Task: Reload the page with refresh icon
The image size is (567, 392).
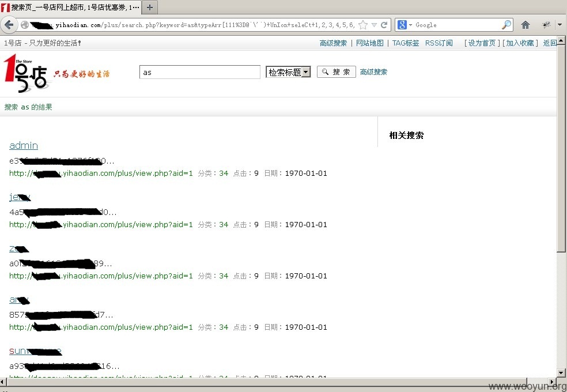Action: (x=384, y=25)
